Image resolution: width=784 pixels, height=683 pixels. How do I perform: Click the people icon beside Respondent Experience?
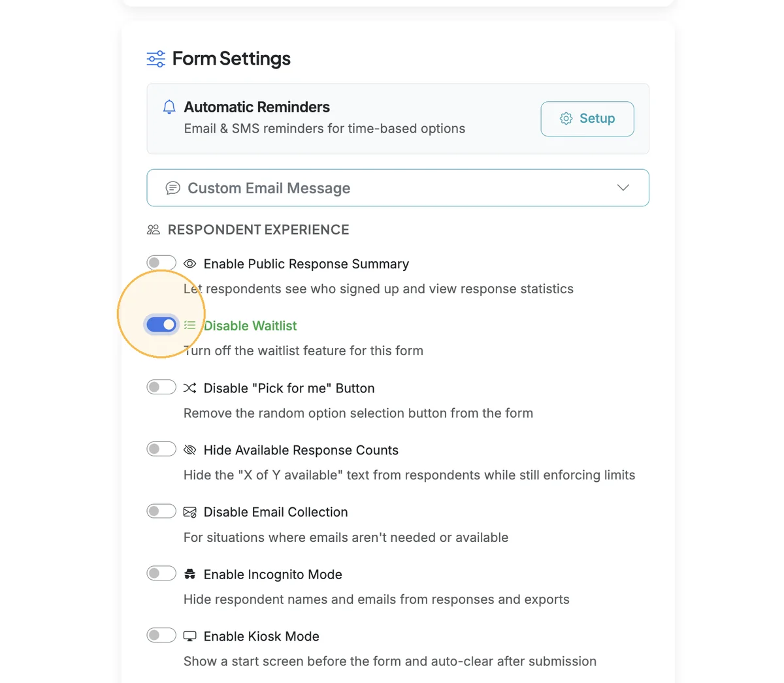click(x=154, y=230)
